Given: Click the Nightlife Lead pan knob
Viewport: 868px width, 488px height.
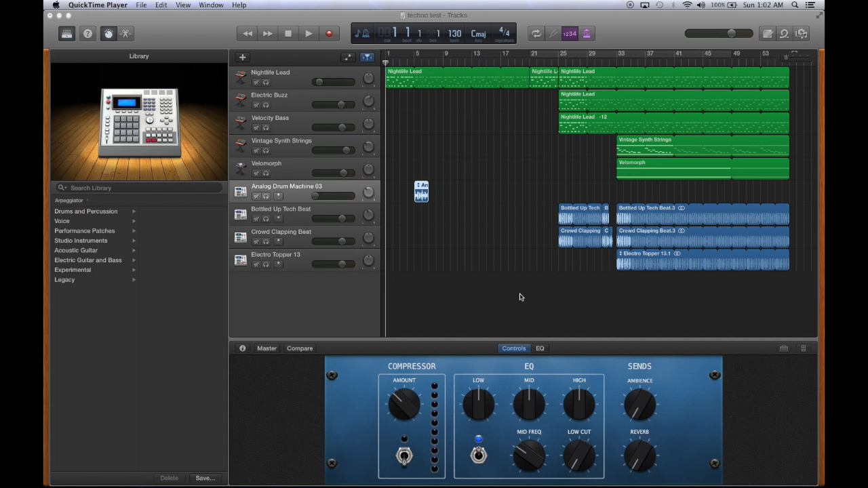Looking at the screenshot, I should [x=368, y=79].
